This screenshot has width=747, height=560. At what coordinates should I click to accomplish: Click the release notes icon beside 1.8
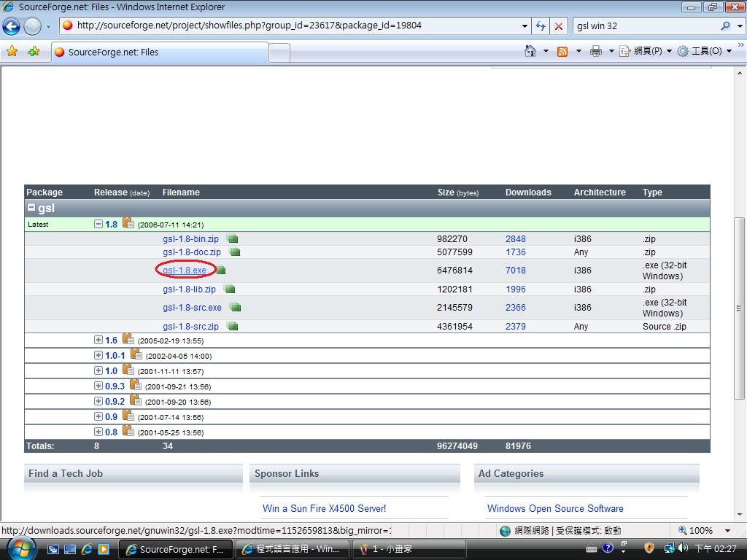(128, 224)
